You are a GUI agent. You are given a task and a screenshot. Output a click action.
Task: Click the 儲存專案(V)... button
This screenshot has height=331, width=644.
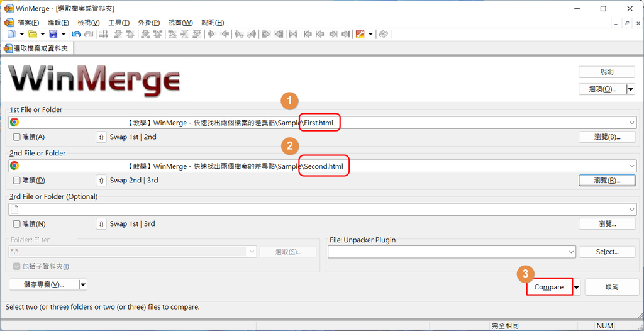coord(44,284)
